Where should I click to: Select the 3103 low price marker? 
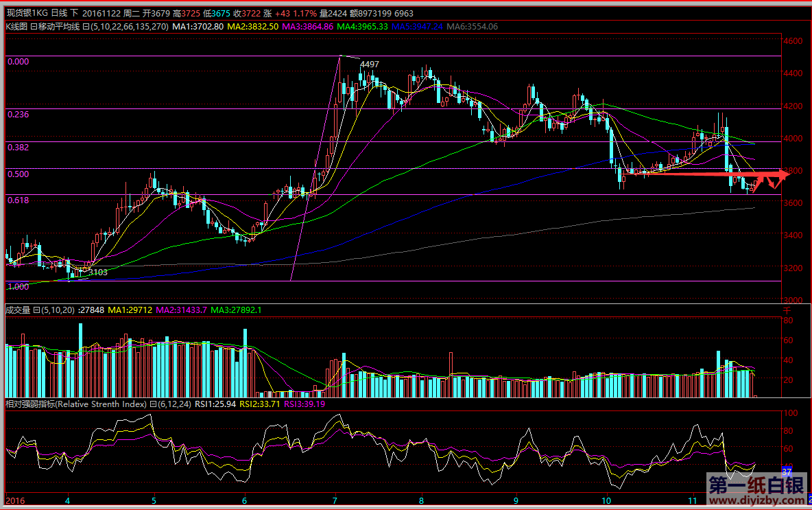coord(98,273)
